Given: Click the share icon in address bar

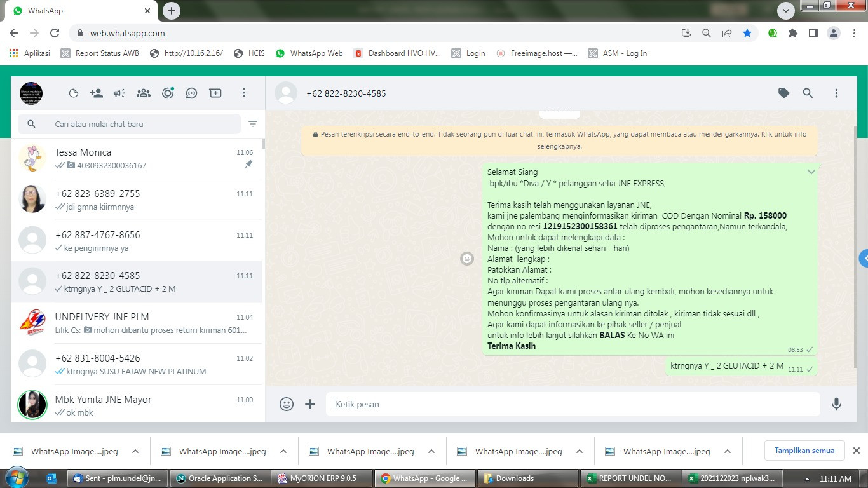Looking at the screenshot, I should pos(727,33).
